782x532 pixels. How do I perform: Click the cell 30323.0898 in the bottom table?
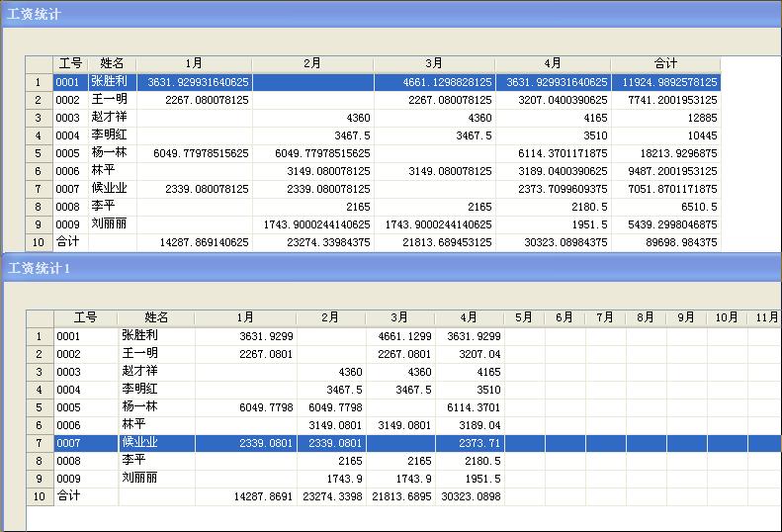470,496
